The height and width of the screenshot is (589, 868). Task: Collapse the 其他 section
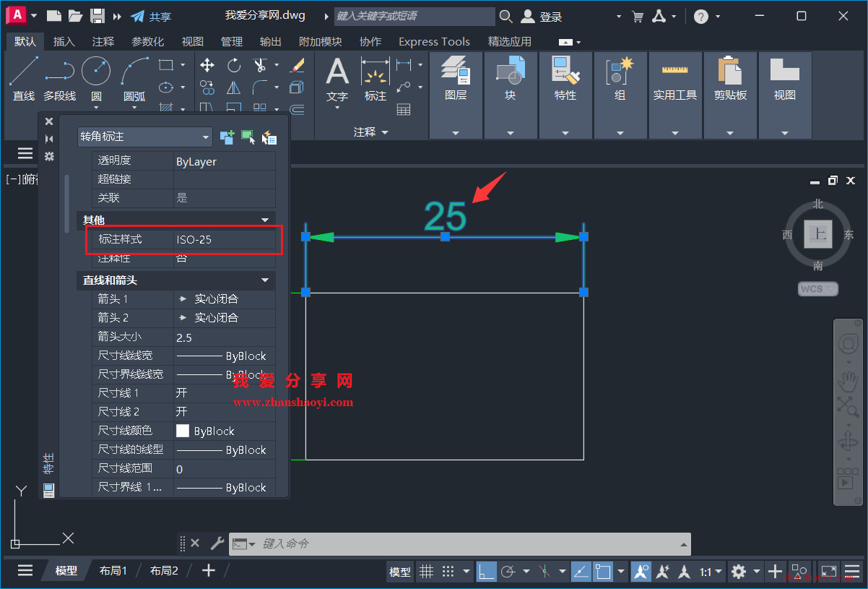coord(265,220)
